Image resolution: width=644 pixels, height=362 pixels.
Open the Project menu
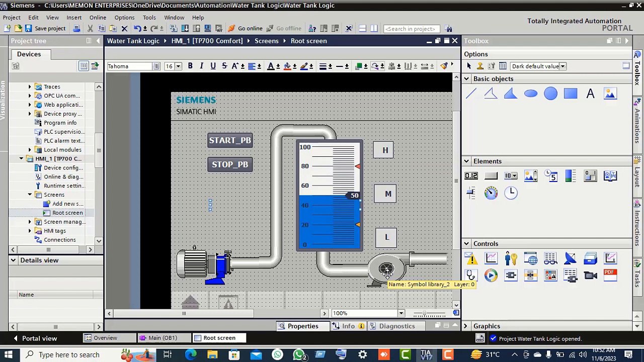(12, 18)
